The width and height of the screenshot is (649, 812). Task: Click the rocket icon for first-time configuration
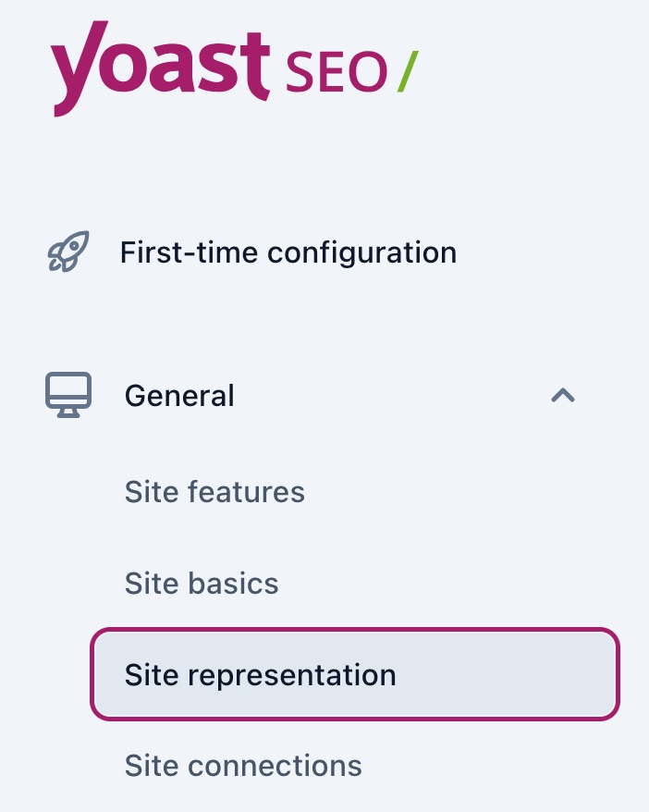(x=67, y=252)
